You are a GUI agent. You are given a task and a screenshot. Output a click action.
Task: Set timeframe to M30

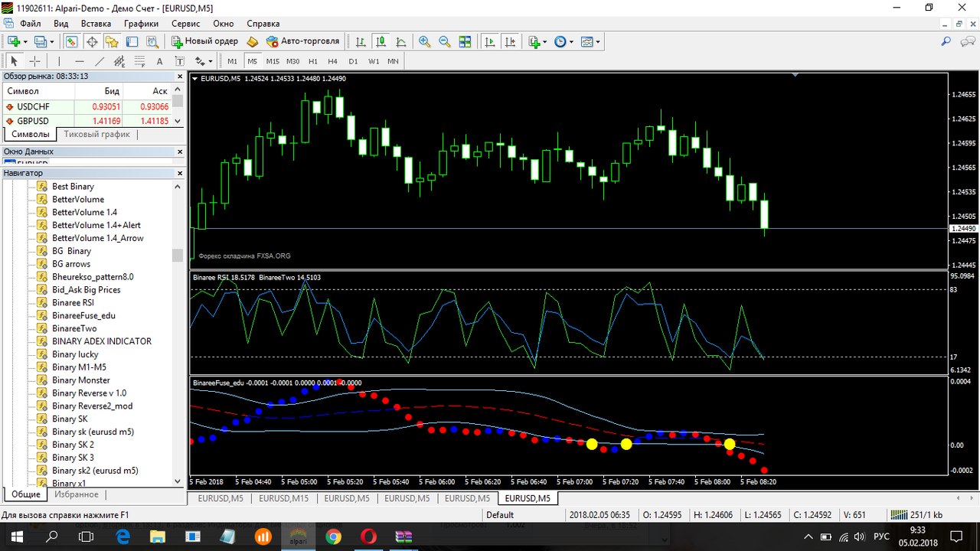tap(292, 61)
